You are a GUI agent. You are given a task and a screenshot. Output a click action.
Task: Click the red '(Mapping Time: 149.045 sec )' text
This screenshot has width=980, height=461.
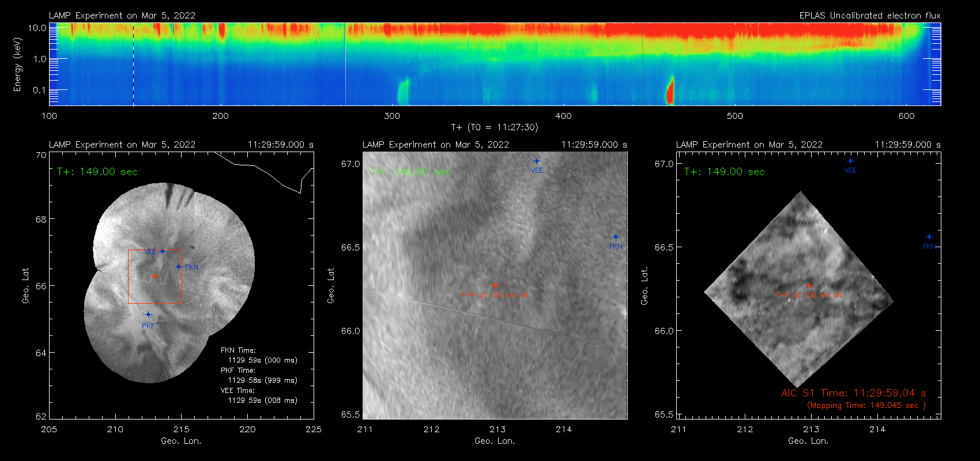(866, 406)
